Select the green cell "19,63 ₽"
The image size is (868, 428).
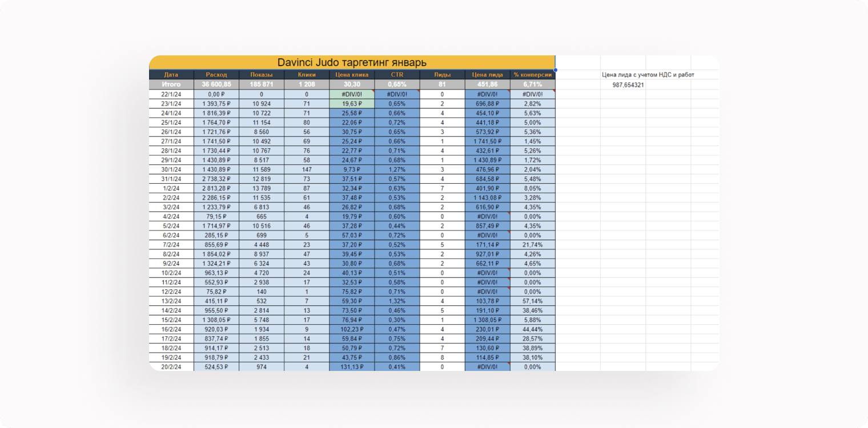click(x=352, y=103)
